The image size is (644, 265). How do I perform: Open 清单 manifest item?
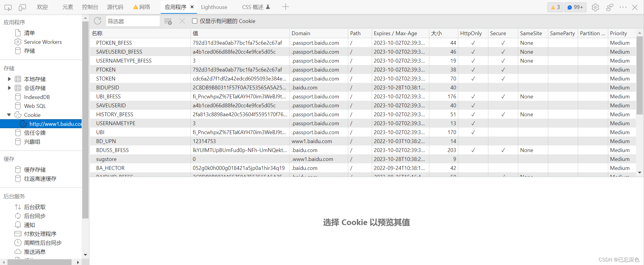point(30,33)
